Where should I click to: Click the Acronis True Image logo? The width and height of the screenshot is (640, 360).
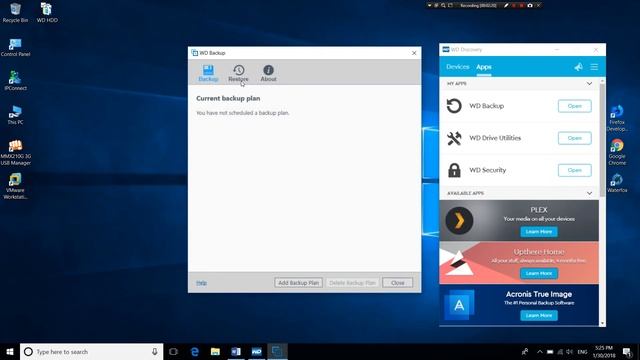click(459, 304)
